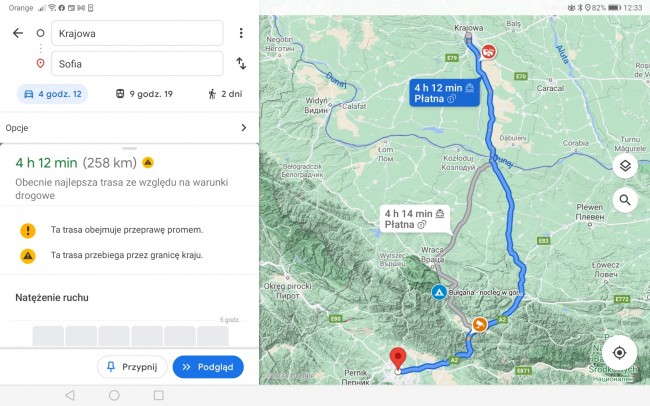Tap the back arrow next to Krajowa
This screenshot has height=406, width=650.
tap(18, 33)
